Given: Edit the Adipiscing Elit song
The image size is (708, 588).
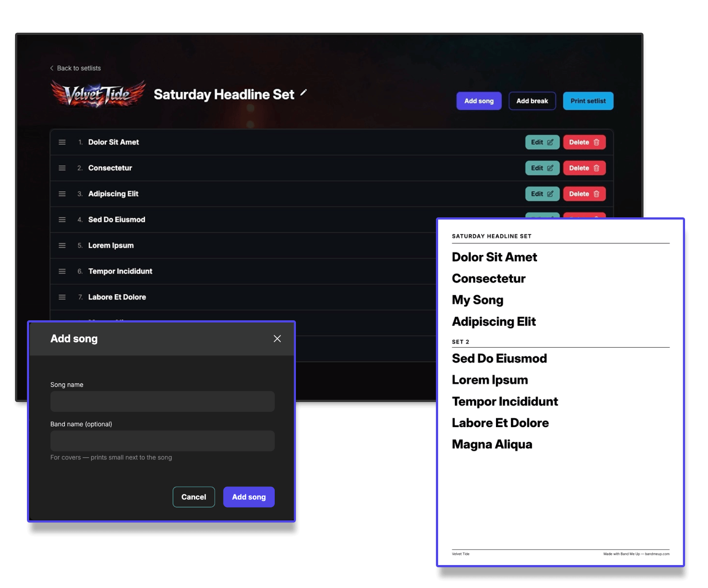Looking at the screenshot, I should 542,194.
